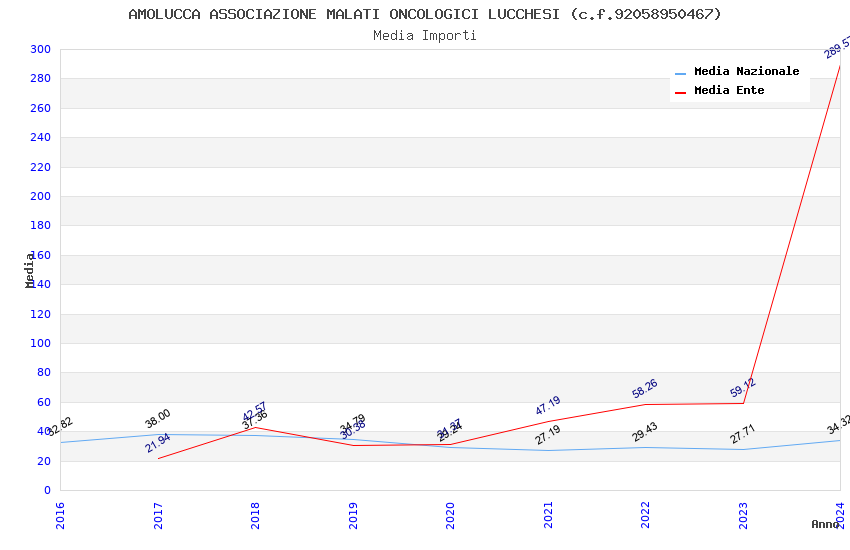Click the red line point at 2022
The height and width of the screenshot is (550, 850).
[645, 404]
